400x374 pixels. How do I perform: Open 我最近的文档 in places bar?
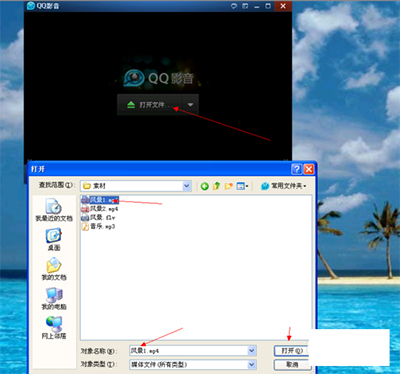click(54, 210)
